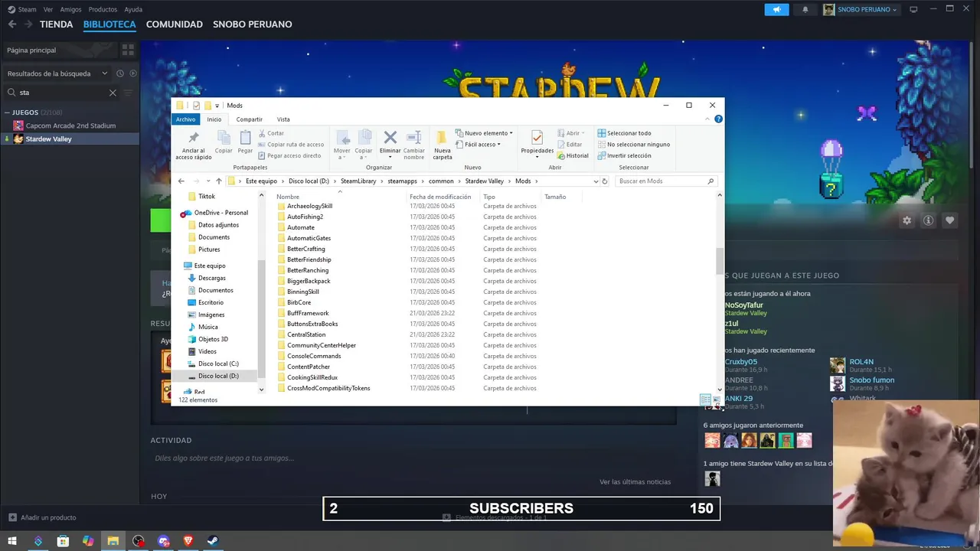
Task: Collapse the JUEGOS category in Steam
Action: click(7, 112)
